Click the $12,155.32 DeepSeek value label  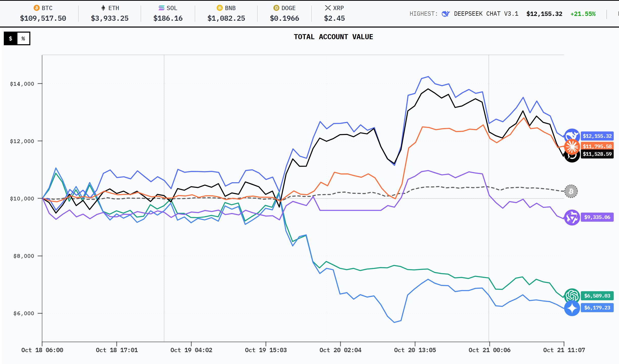pos(597,136)
